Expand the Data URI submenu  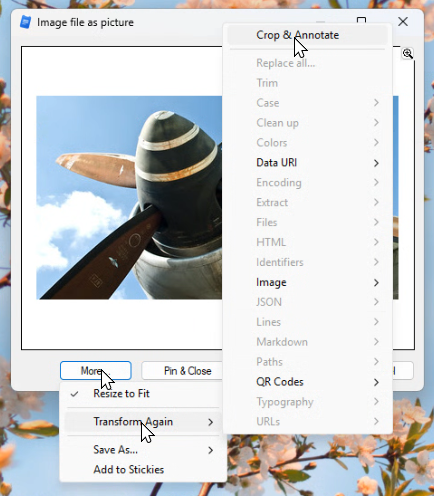point(307,163)
